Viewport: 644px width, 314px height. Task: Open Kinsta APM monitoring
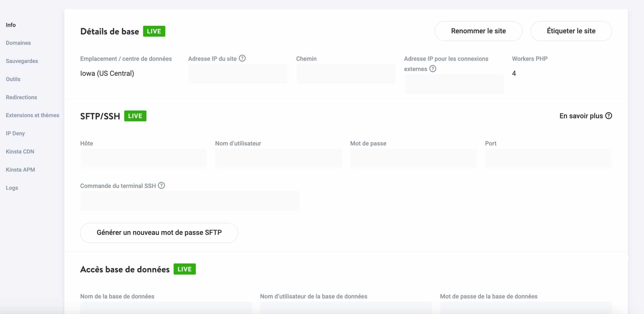[20, 169]
